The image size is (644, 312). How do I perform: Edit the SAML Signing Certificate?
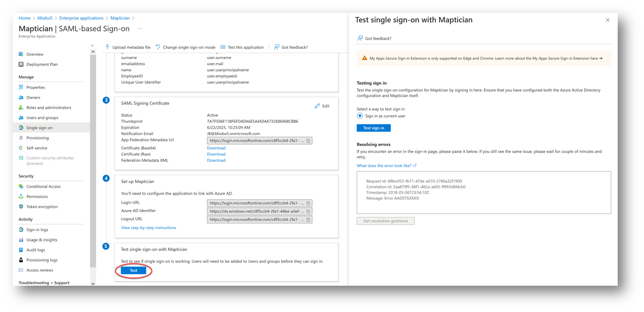[322, 106]
